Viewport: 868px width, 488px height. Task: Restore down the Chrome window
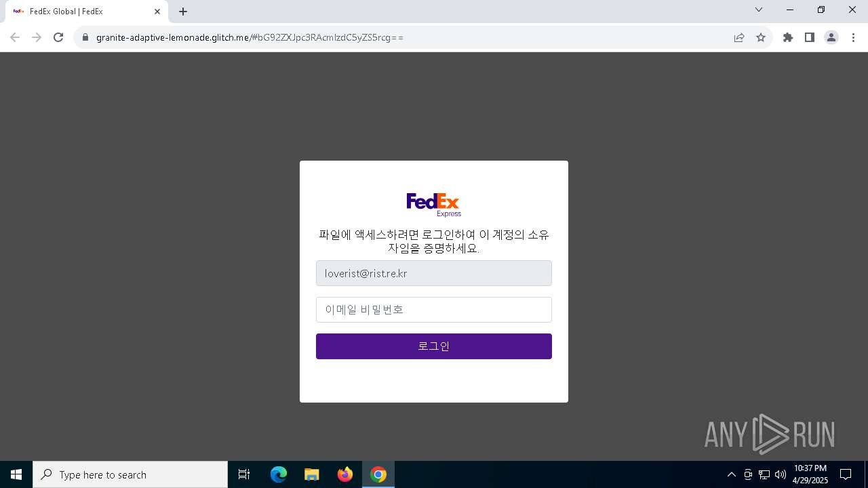(x=821, y=9)
